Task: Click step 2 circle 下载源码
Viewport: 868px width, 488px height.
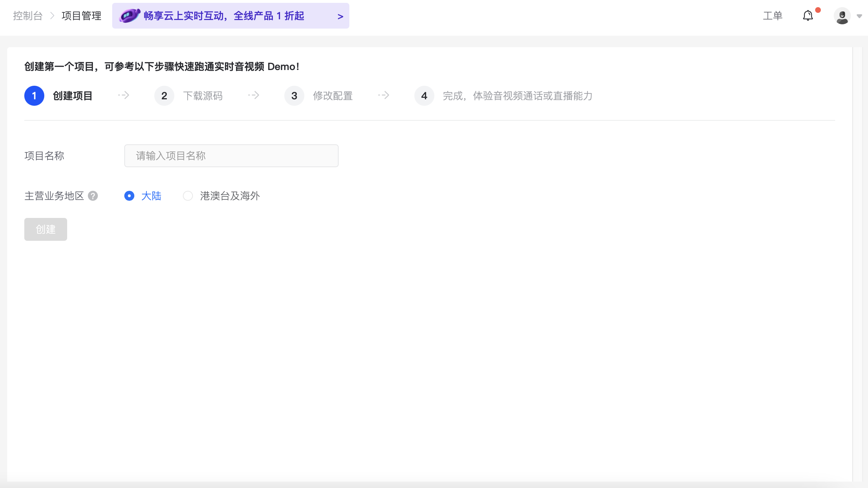Action: click(x=164, y=96)
